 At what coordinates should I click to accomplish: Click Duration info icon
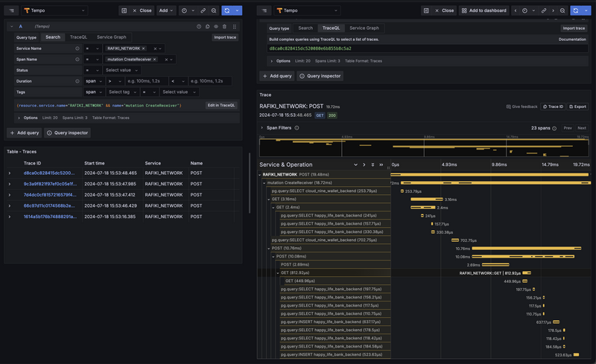(77, 81)
